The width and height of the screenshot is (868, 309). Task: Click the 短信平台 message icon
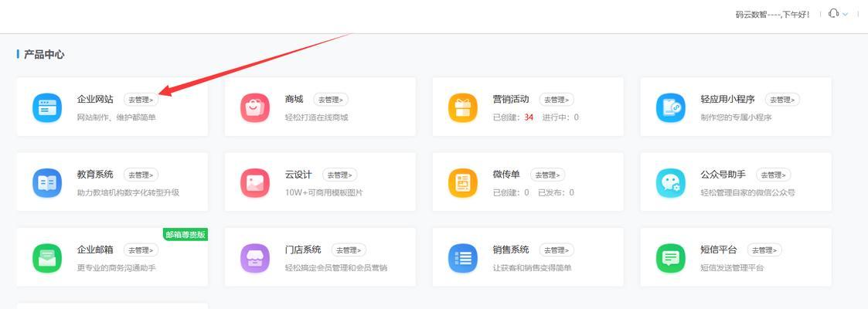tap(670, 258)
